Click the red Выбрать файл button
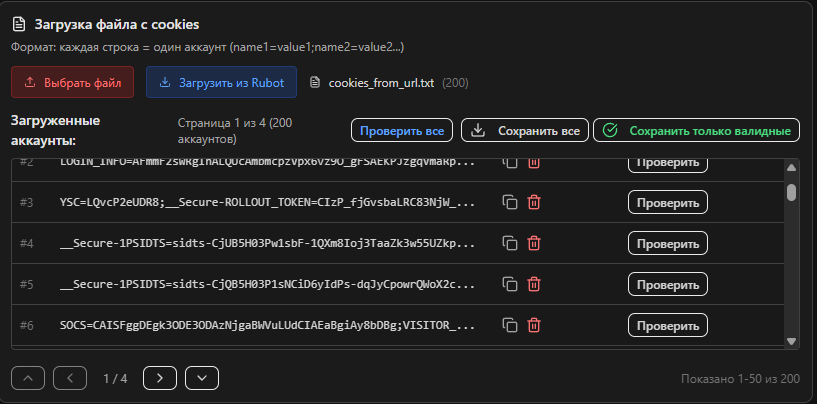This screenshot has width=817, height=404. click(72, 82)
